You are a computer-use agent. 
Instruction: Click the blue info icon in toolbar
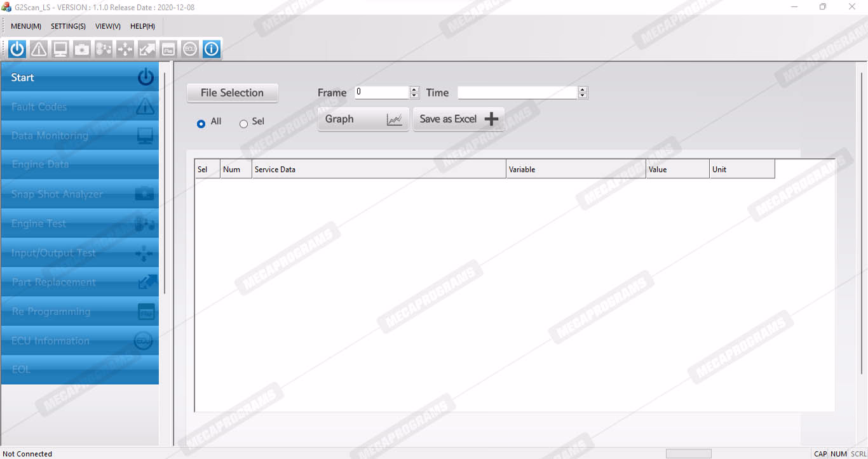(x=212, y=49)
